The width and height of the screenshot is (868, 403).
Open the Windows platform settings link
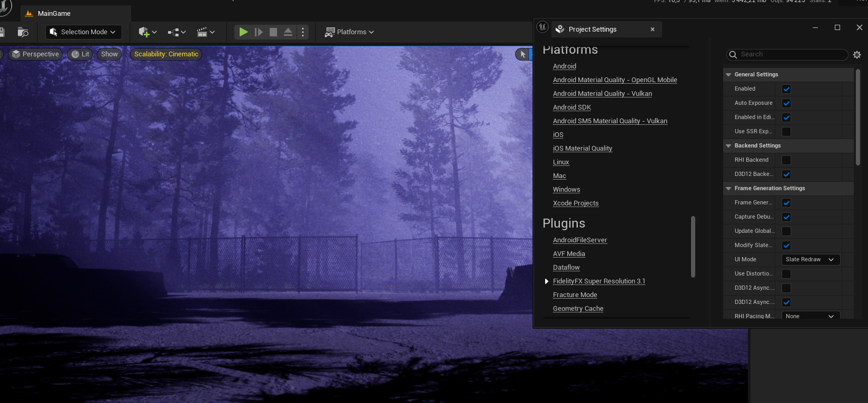pyautogui.click(x=566, y=190)
